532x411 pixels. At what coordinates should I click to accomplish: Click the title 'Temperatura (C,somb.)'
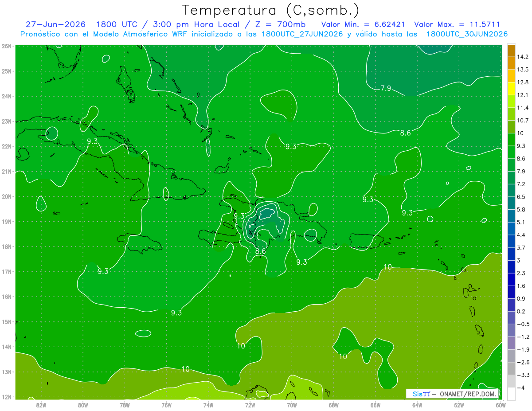tap(271, 10)
